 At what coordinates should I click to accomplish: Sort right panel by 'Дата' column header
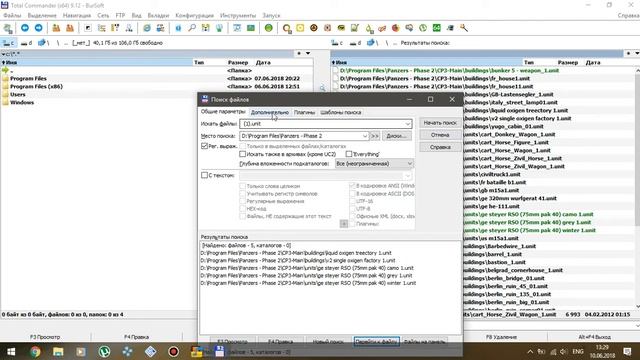pos(593,62)
